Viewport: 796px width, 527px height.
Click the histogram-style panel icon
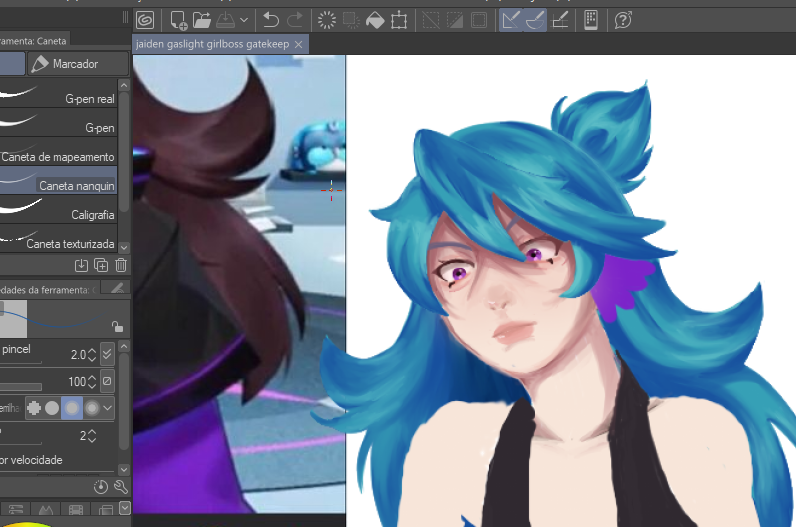(46, 510)
